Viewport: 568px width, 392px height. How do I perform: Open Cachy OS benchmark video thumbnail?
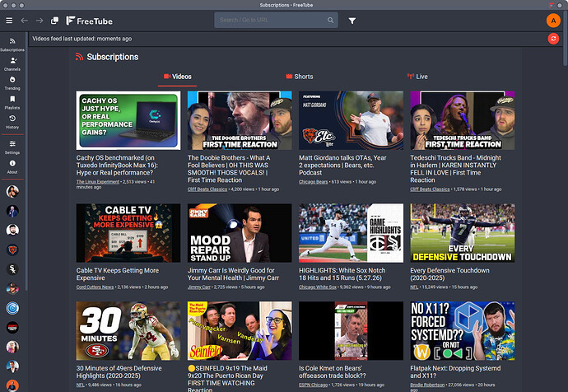point(128,120)
